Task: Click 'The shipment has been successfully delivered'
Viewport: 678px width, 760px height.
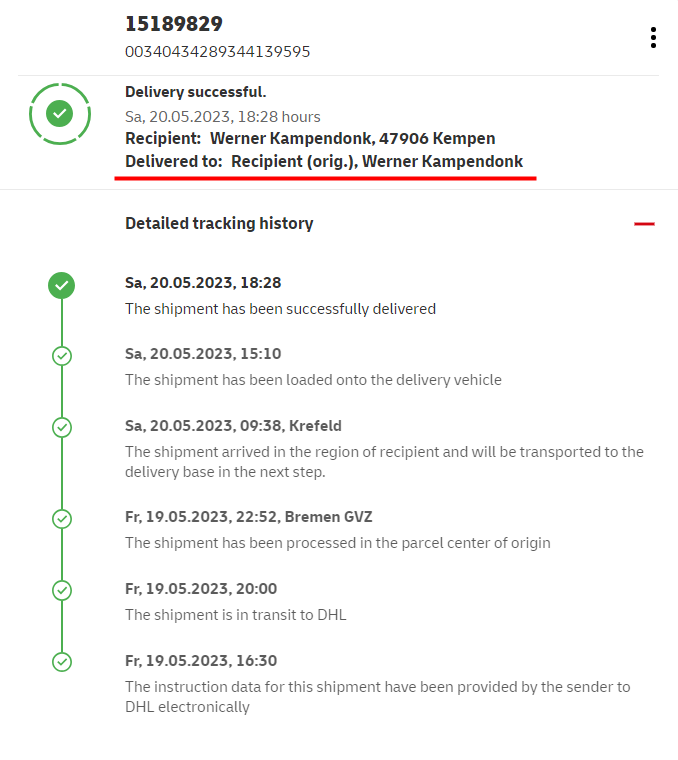Action: [x=280, y=309]
